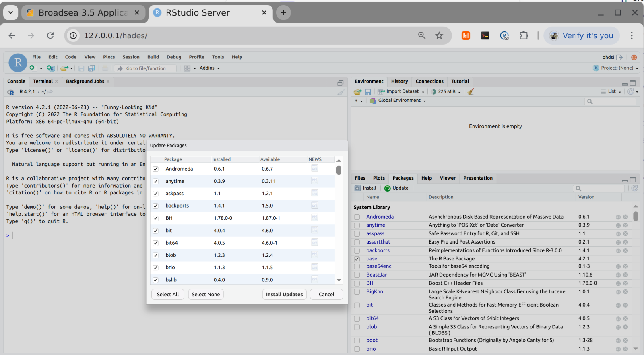Click the Install Updates button
Viewport: 644px width, 355px height.
click(x=284, y=295)
